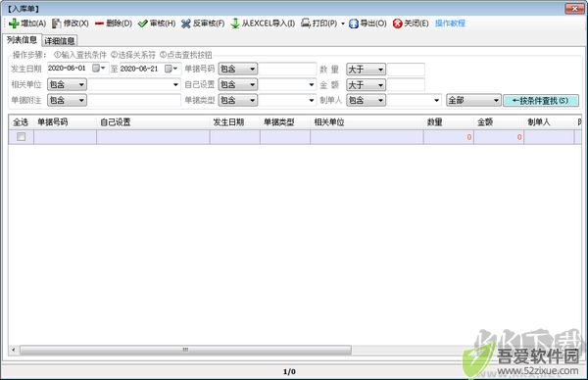Open the 制单人 包含 operator dropdown
588x380 pixels.
366,100
